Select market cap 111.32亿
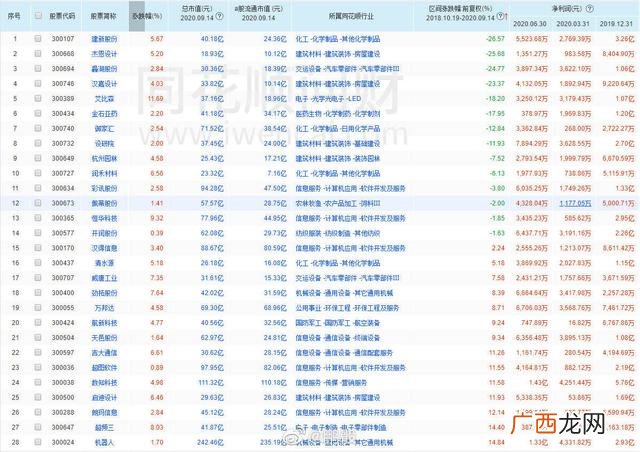This screenshot has height=452, width=640. (211, 383)
